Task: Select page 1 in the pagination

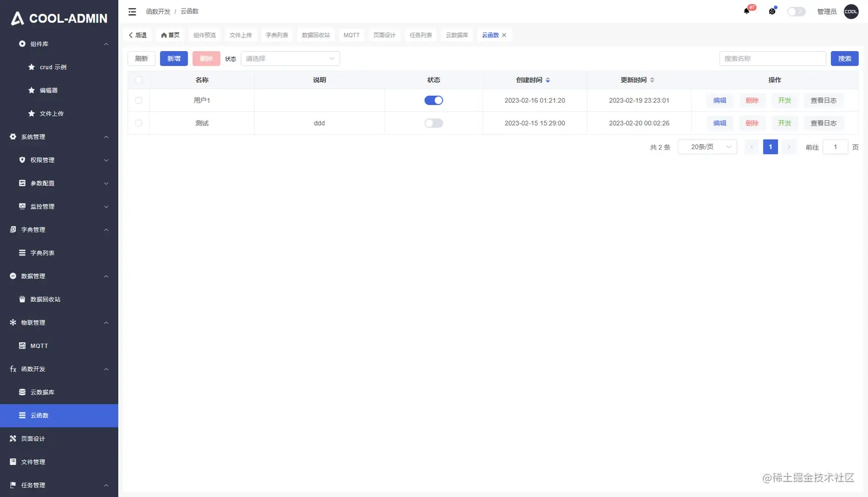Action: coord(770,147)
